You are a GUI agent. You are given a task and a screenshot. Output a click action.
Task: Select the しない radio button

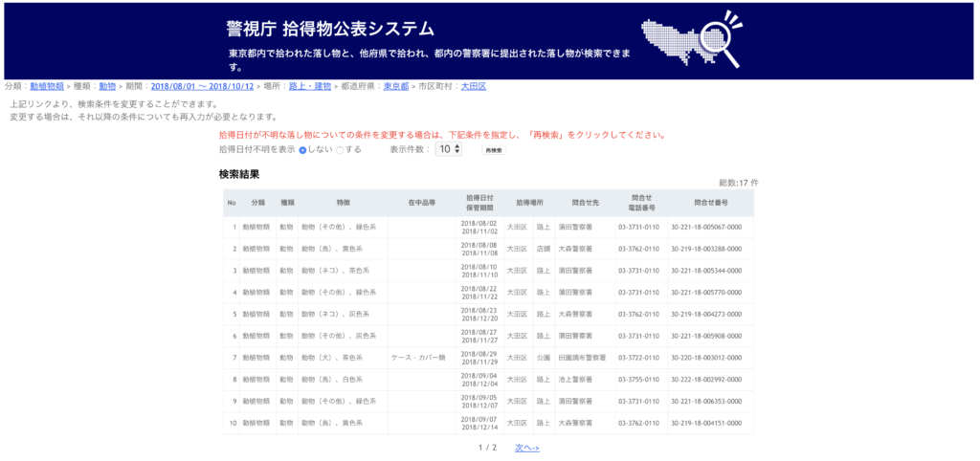(x=303, y=150)
